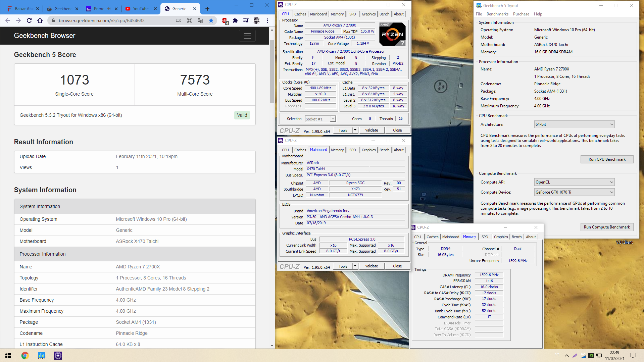The width and height of the screenshot is (644, 362).
Task: Mute the Prime tab audio icon
Action: (109, 9)
